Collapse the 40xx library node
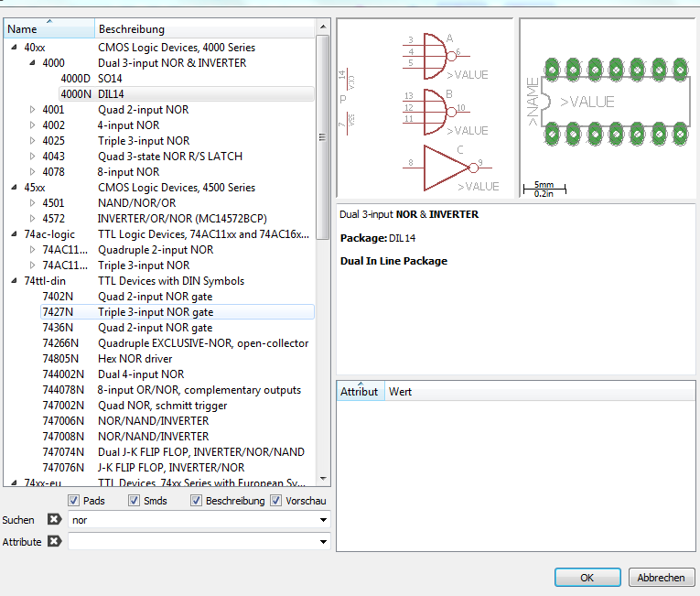Screen dimensions: 700x596 [x=15, y=47]
